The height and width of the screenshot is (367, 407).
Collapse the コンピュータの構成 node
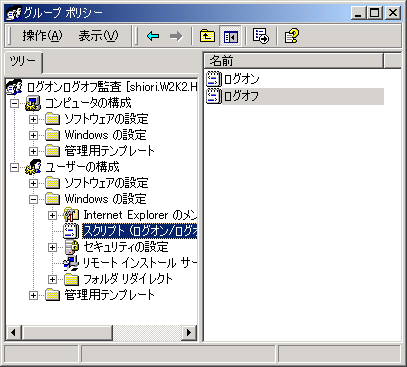point(14,103)
